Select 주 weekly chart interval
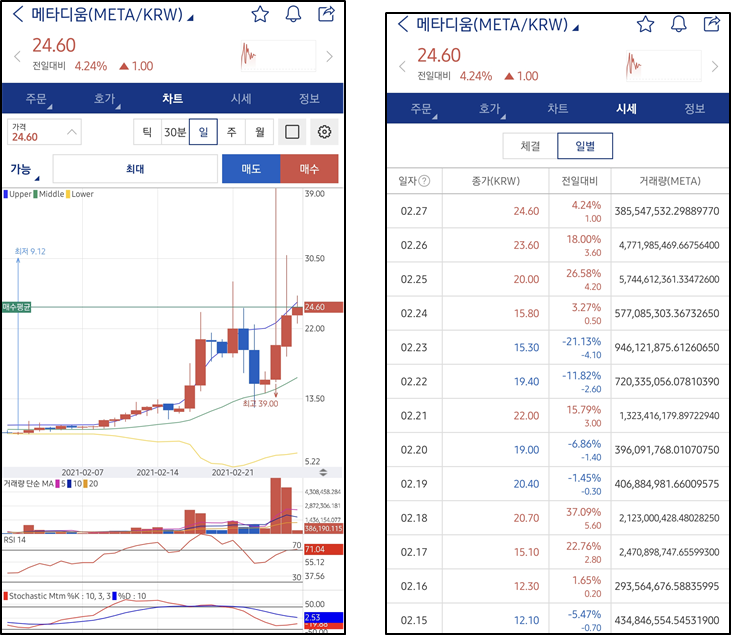This screenshot has height=635, width=731. [x=231, y=132]
